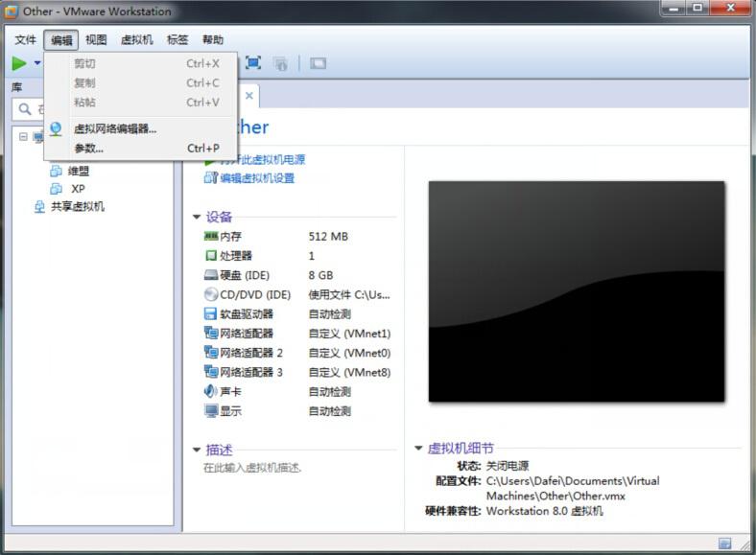The image size is (756, 555).
Task: Collapse the 虚拟机细节 details section
Action: click(x=418, y=449)
